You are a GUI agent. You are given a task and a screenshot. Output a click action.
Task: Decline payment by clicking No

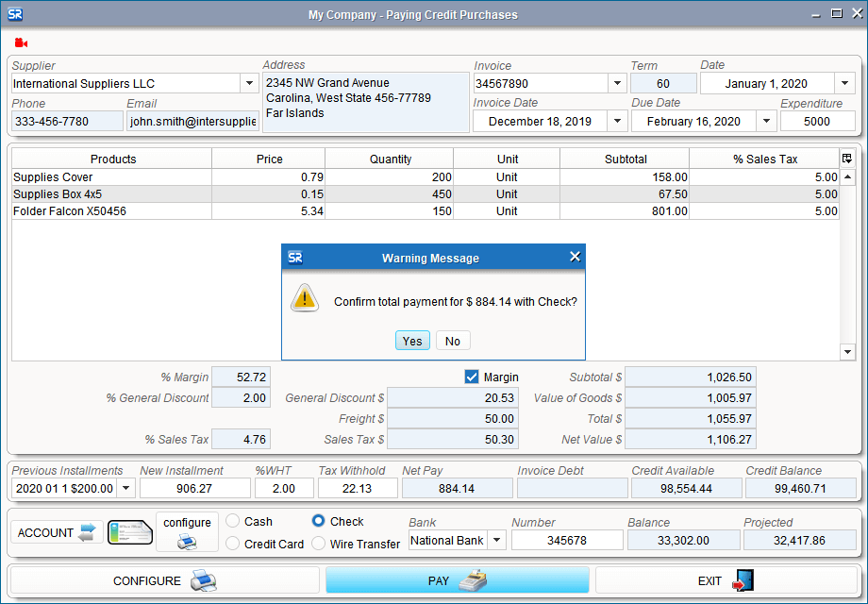[x=453, y=341]
